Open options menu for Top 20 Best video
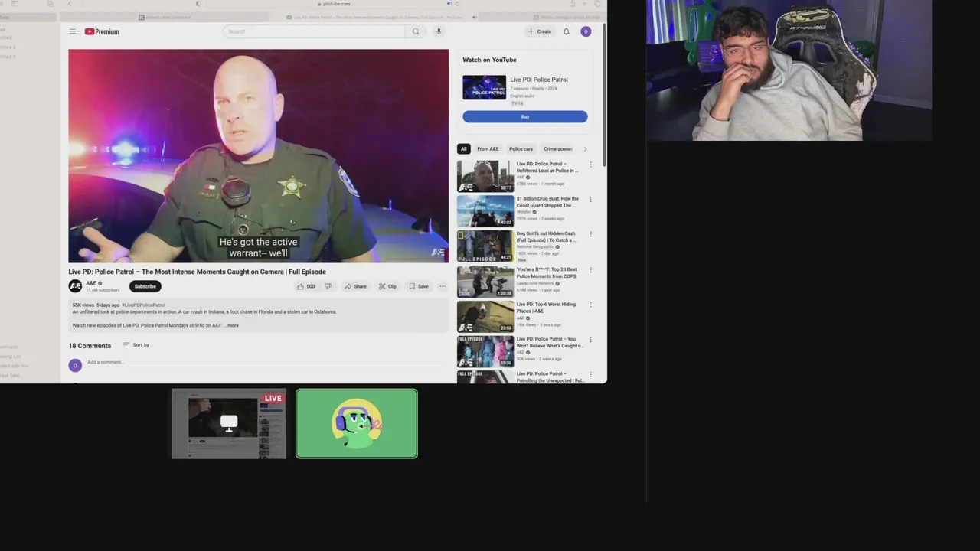 590,270
